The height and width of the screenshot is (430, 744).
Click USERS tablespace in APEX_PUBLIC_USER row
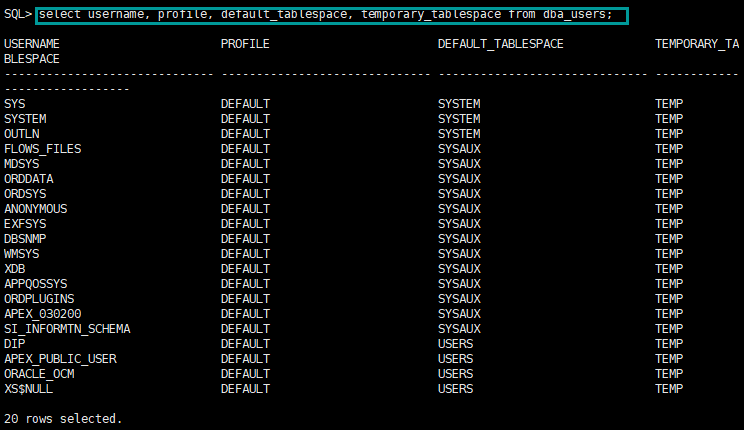pos(456,359)
